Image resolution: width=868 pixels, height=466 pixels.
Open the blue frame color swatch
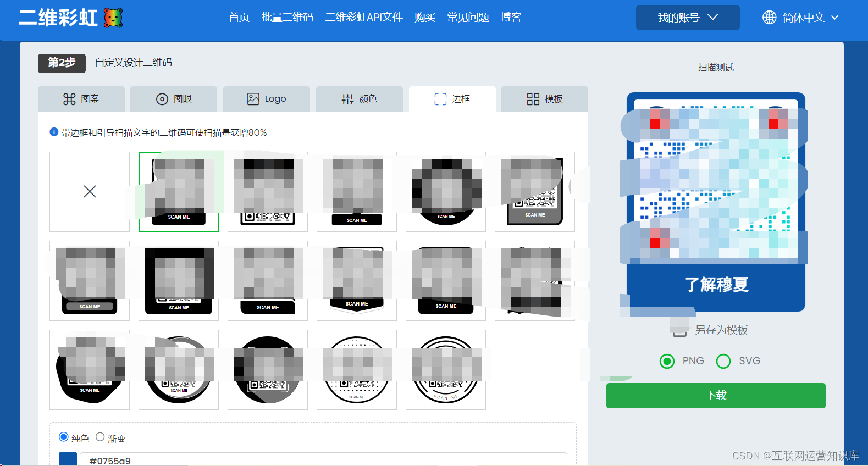(68, 460)
